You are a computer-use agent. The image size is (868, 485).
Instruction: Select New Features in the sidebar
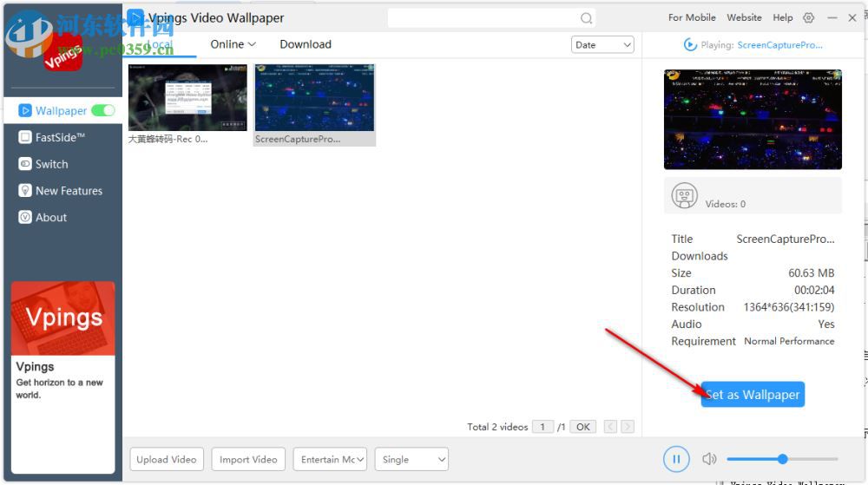[x=69, y=191]
